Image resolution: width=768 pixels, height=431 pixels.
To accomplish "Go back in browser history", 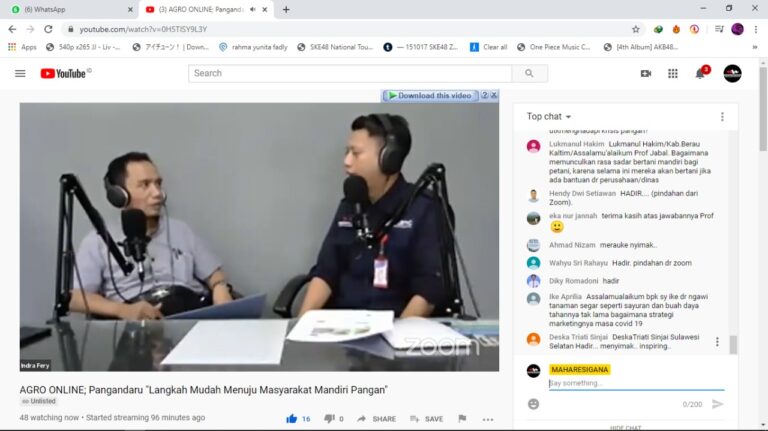I will point(12,29).
